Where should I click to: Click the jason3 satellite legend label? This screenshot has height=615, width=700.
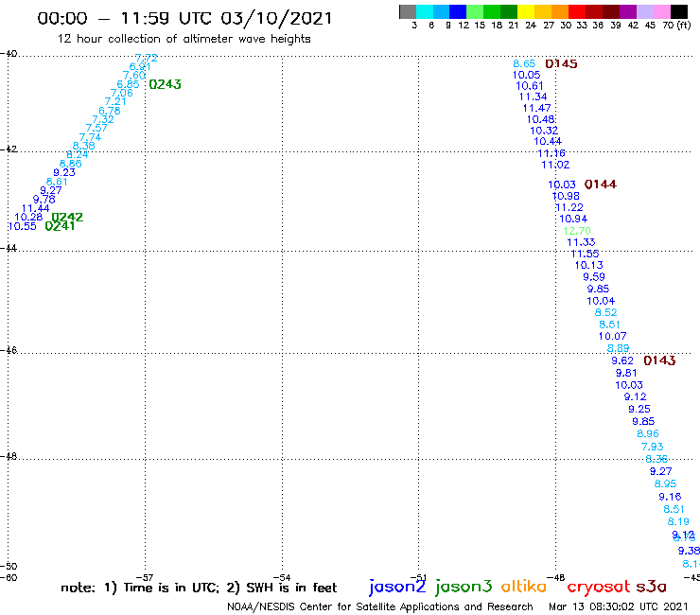(464, 588)
